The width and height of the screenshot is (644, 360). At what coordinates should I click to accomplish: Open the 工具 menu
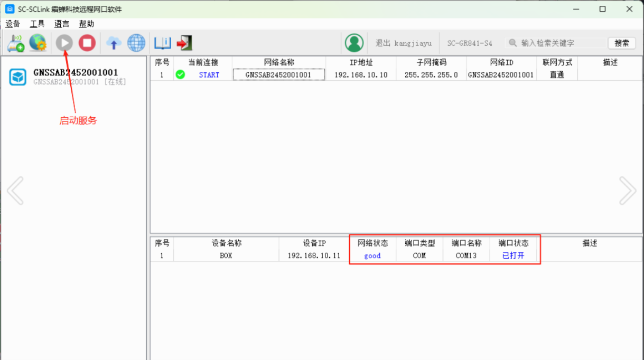tap(37, 24)
